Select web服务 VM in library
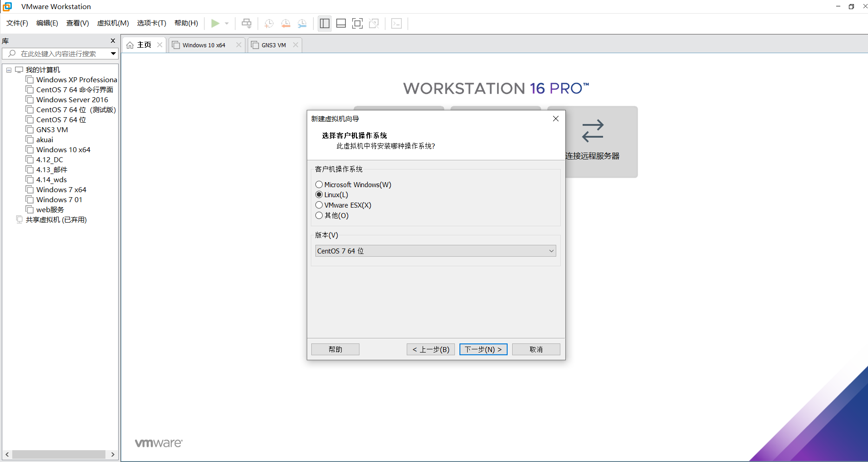This screenshot has height=462, width=868. (45, 210)
